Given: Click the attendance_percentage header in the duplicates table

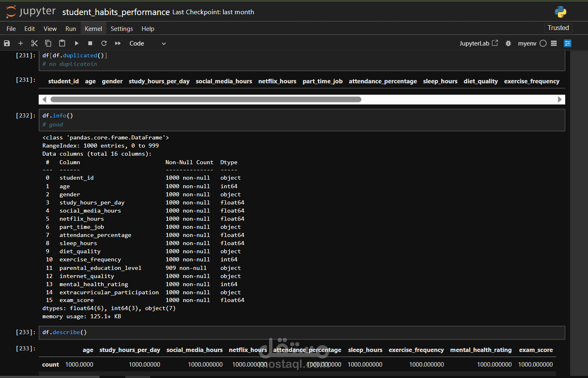Looking at the screenshot, I should [383, 81].
